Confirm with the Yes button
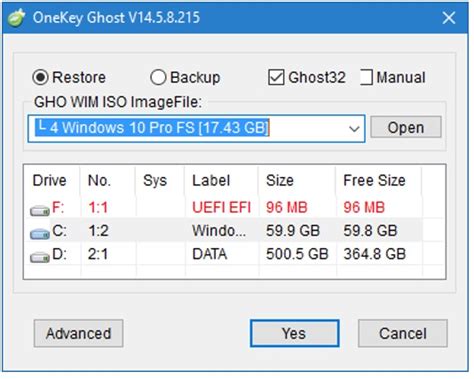Image resolution: width=474 pixels, height=379 pixels. pos(295,333)
